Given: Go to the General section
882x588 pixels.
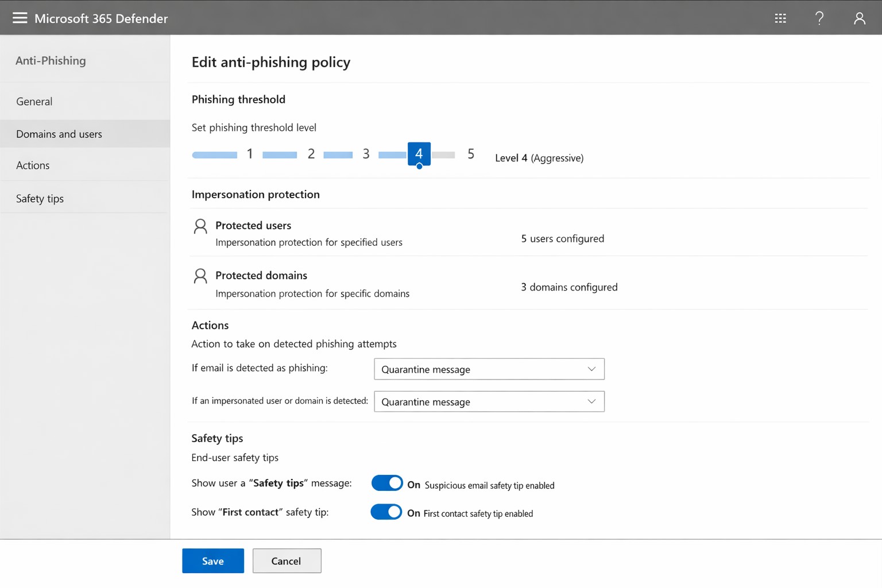Looking at the screenshot, I should coord(34,102).
